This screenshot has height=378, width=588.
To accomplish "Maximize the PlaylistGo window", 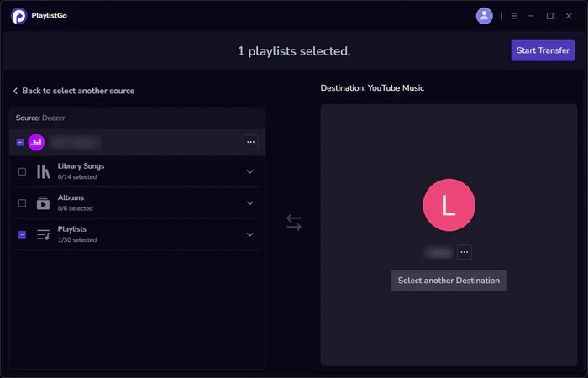I will coord(549,16).
